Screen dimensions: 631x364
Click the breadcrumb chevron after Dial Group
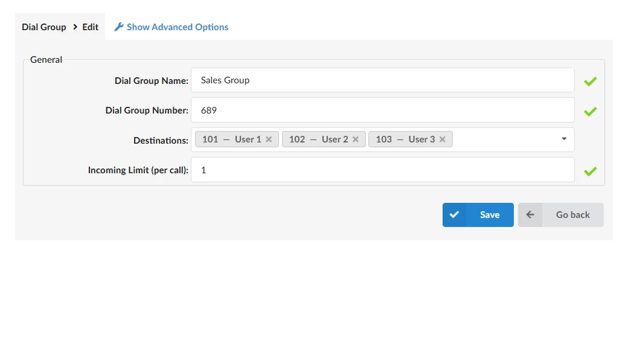pyautogui.click(x=75, y=27)
